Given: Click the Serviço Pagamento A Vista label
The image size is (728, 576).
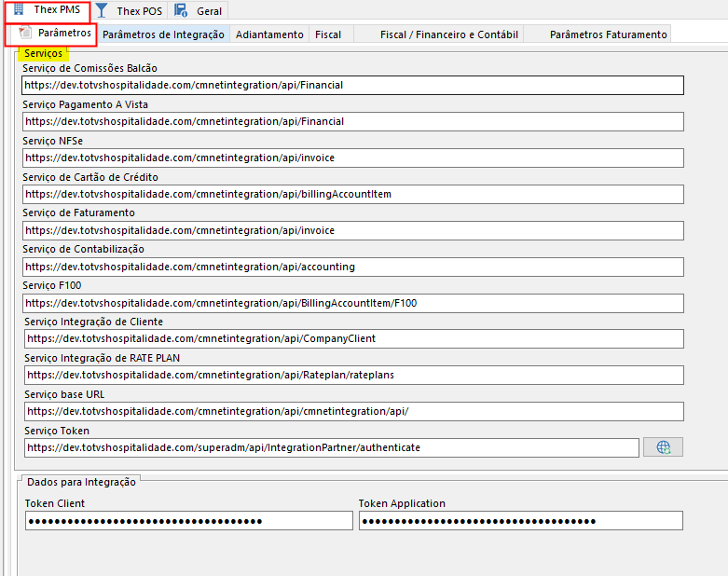Looking at the screenshot, I should point(85,104).
